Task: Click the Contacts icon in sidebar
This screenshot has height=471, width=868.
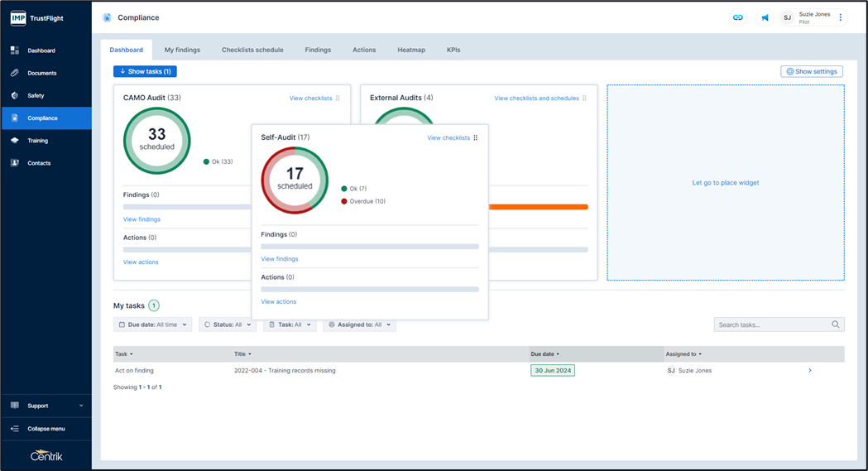Action: click(x=15, y=163)
